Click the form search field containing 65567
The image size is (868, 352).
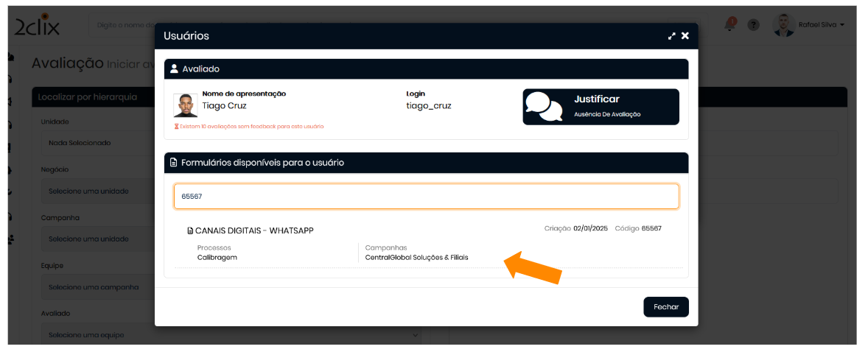point(426,197)
